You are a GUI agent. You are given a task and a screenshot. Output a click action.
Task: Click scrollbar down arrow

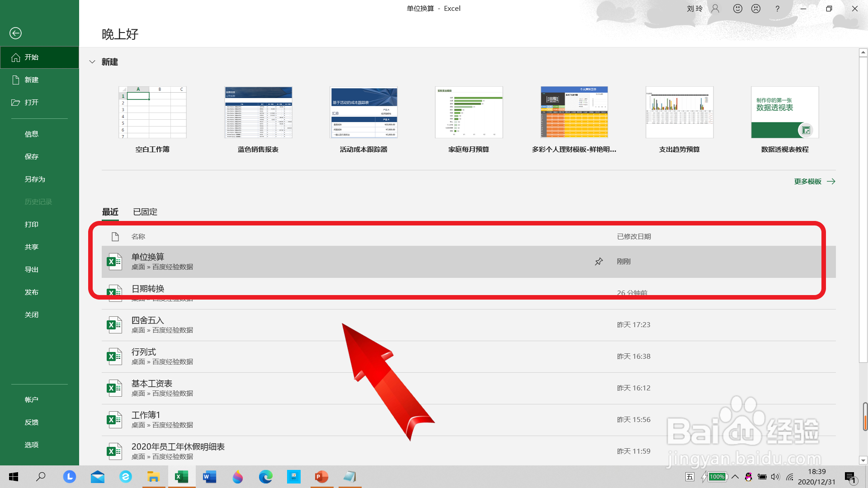[x=863, y=460]
